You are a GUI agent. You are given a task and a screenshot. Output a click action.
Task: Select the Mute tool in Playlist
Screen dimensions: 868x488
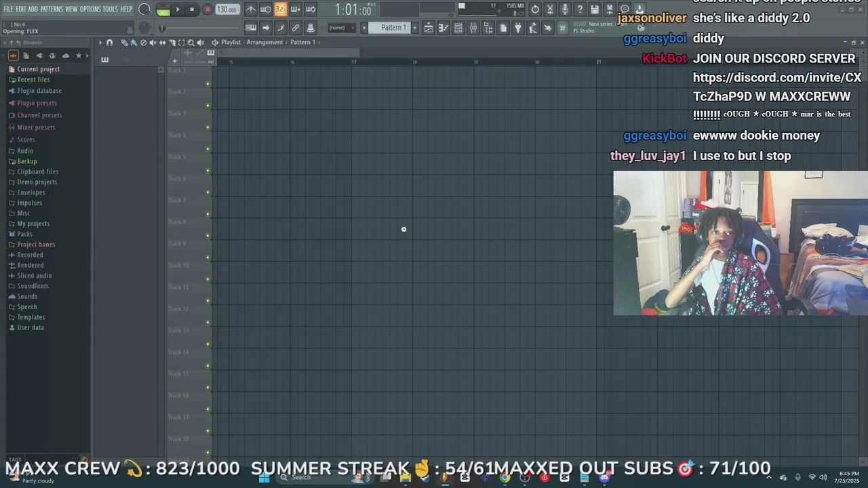pyautogui.click(x=153, y=43)
